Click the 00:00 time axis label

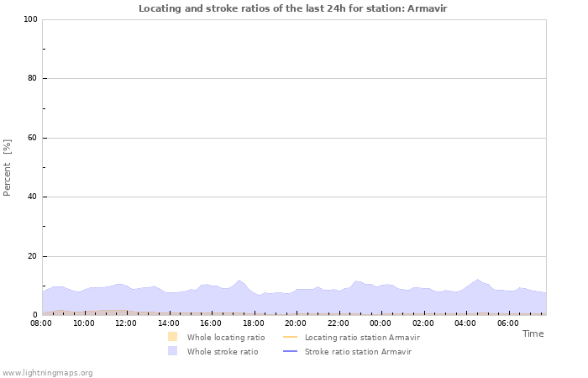click(381, 323)
